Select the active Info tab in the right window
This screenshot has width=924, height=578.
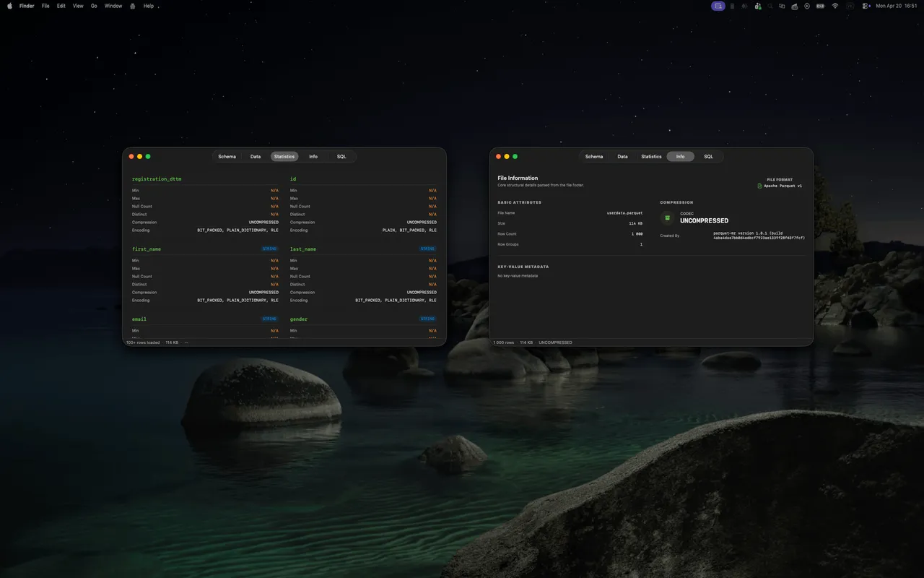(681, 157)
